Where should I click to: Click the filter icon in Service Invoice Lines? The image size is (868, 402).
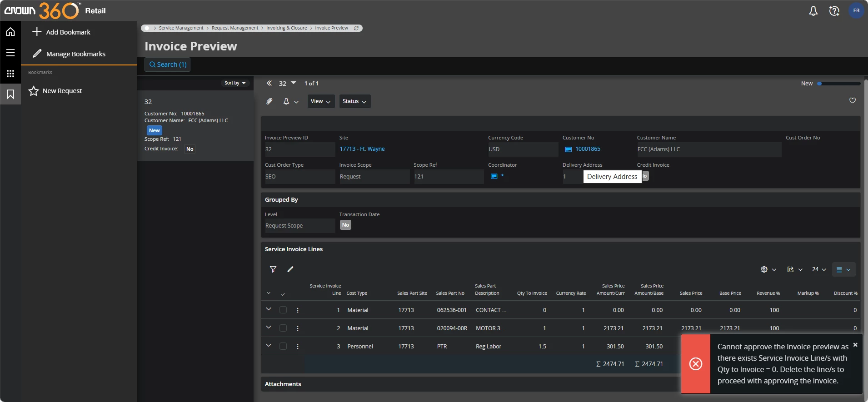point(273,269)
